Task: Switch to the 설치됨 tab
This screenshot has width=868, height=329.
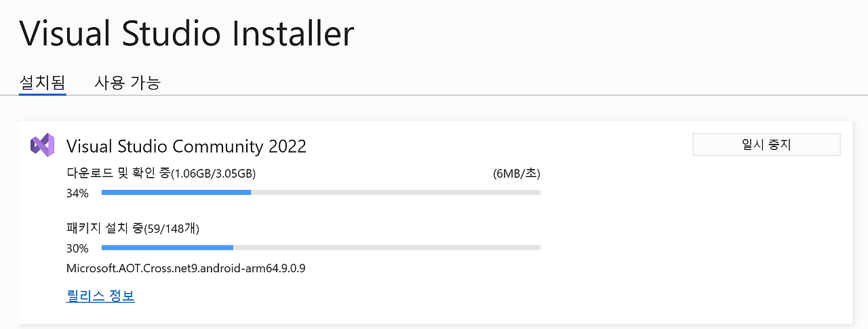Action: tap(42, 83)
